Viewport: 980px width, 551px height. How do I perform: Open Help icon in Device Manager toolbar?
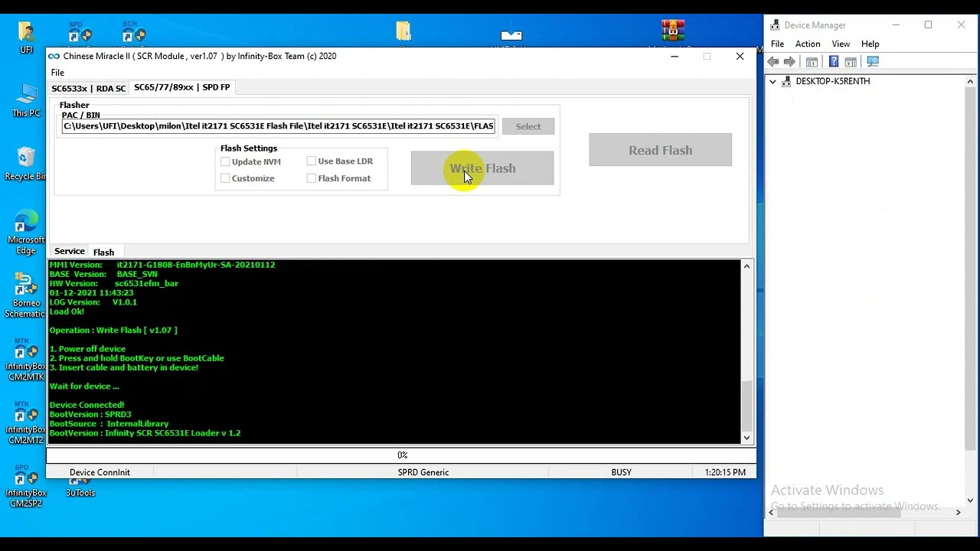[834, 62]
